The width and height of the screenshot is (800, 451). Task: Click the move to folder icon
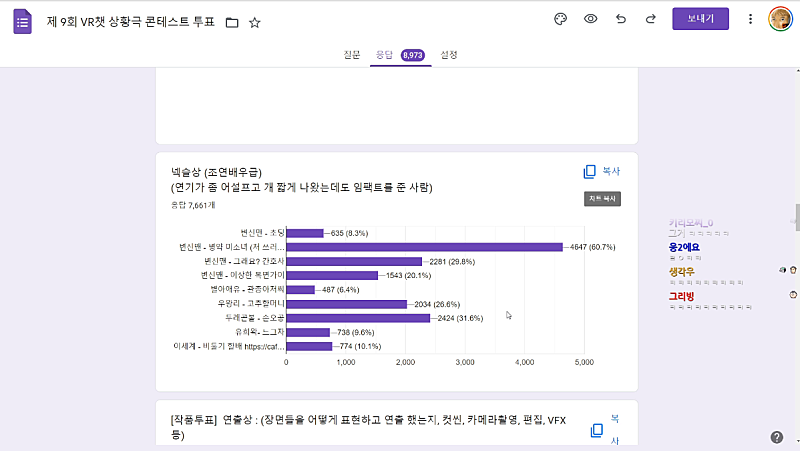(232, 22)
